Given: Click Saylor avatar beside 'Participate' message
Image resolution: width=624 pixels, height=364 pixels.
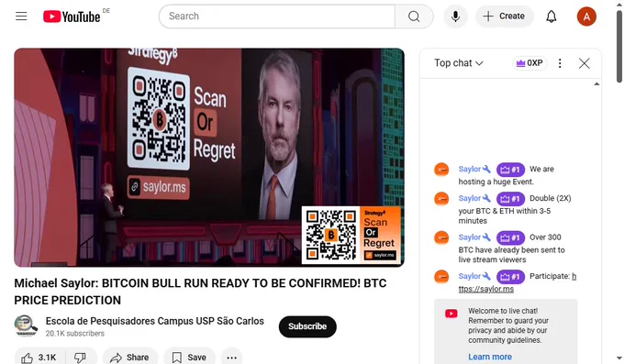Looking at the screenshot, I should [x=441, y=277].
